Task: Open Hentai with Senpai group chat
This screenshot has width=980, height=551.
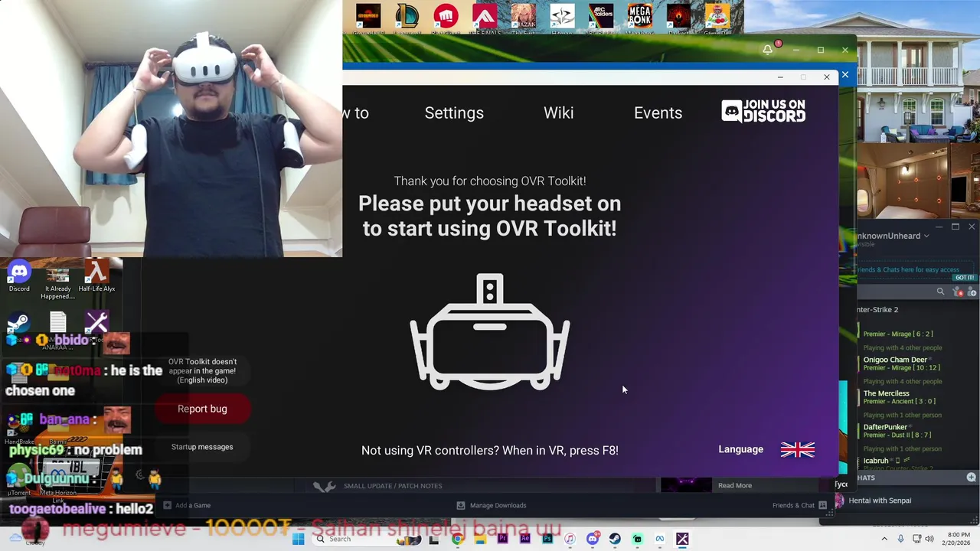Action: (880, 500)
